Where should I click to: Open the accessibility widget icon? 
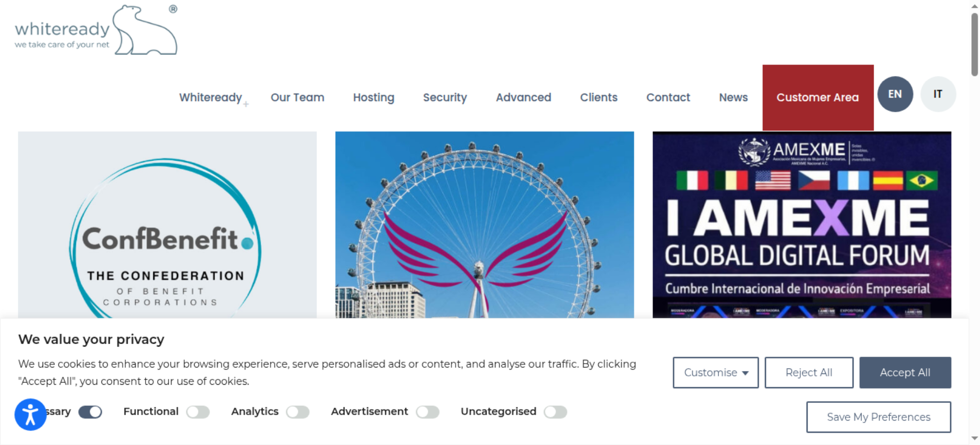click(x=30, y=415)
